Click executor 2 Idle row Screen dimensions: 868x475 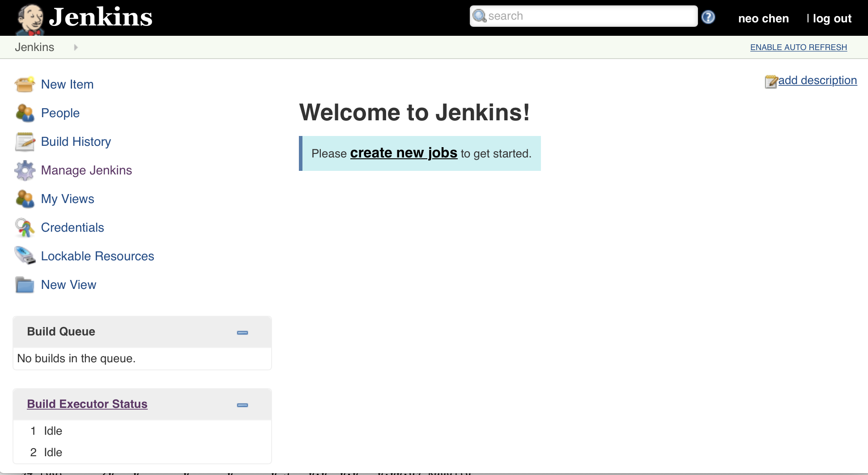point(142,452)
